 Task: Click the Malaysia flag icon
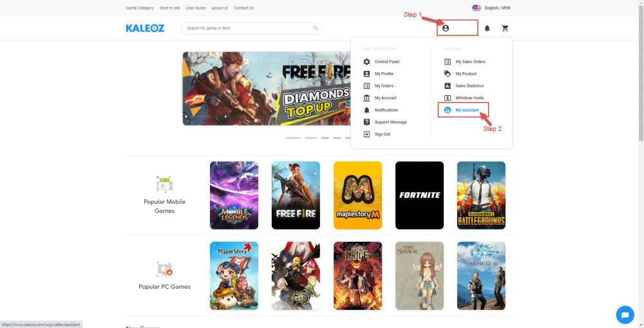477,8
